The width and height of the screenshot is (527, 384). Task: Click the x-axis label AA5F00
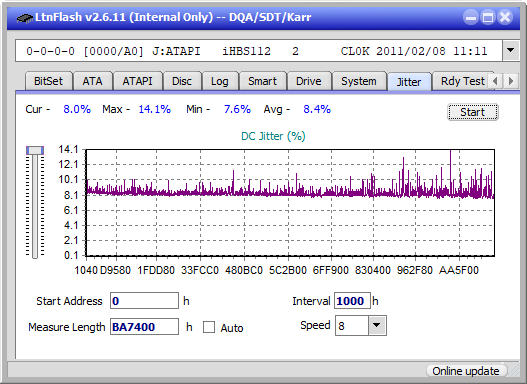coord(459,270)
